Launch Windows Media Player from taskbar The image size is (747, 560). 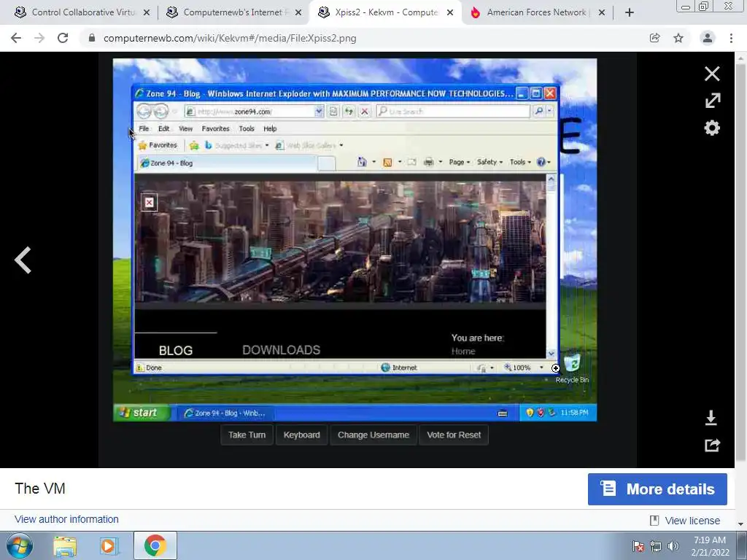[x=109, y=546]
